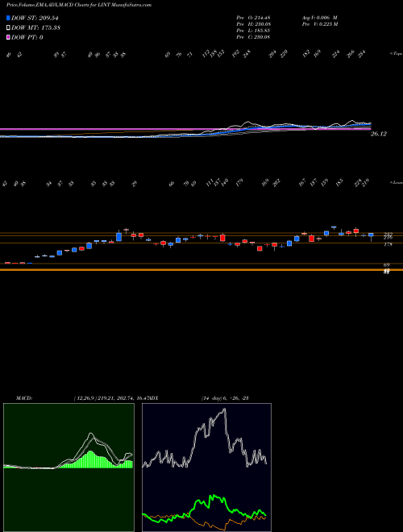This screenshot has height=532, width=403.
Task: Click the 'Avg V: 0.006 M' volume text
Action: click(319, 17)
